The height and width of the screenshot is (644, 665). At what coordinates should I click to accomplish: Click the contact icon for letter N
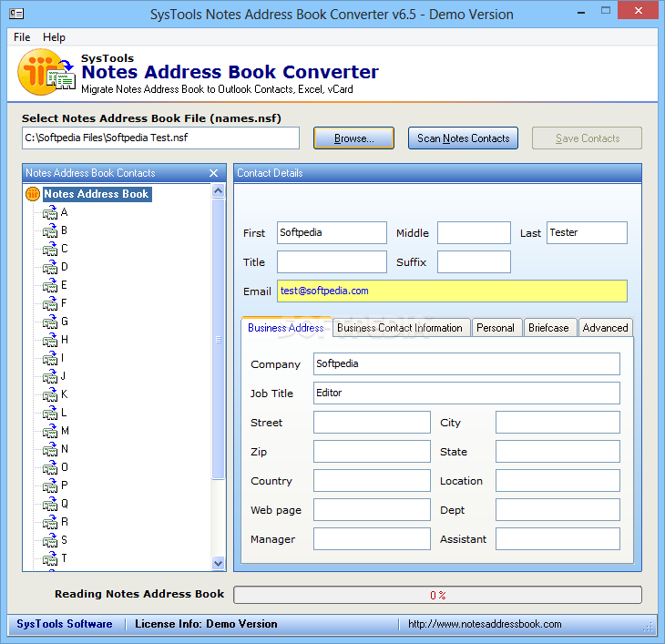pos(50,449)
